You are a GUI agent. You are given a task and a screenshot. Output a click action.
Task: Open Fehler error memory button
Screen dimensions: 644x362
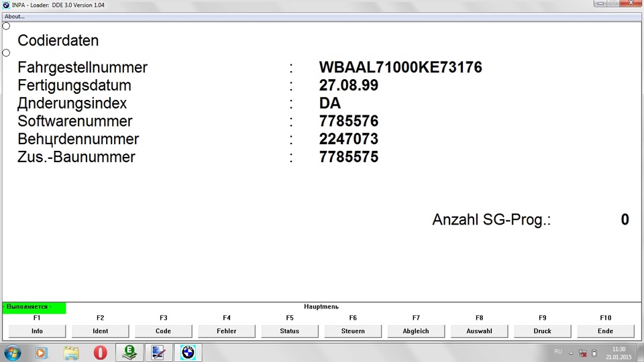227,330
